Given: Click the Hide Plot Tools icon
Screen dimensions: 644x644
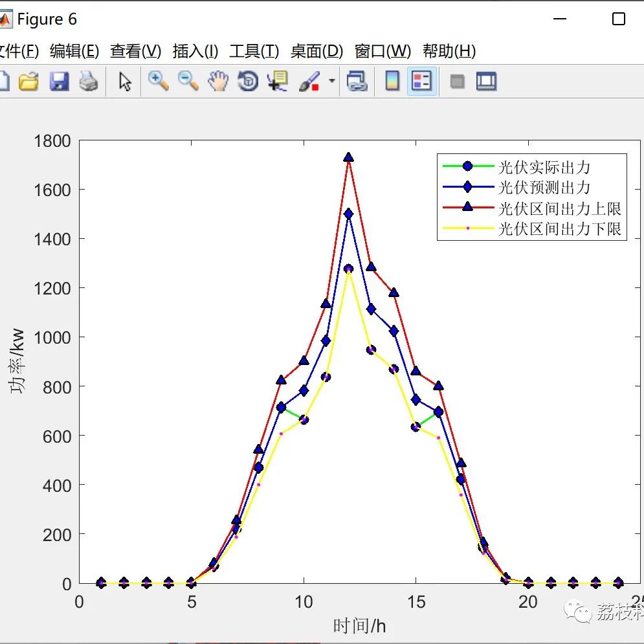Looking at the screenshot, I should 457,82.
